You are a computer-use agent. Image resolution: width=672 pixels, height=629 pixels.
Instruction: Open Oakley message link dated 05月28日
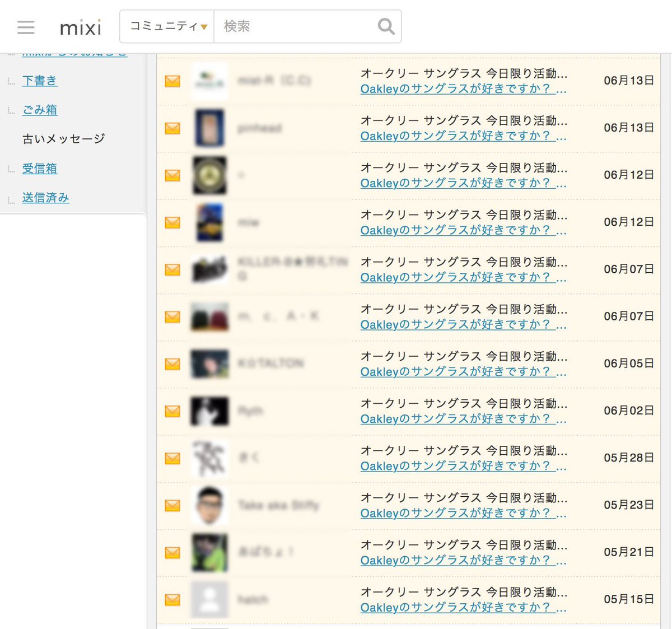(463, 466)
